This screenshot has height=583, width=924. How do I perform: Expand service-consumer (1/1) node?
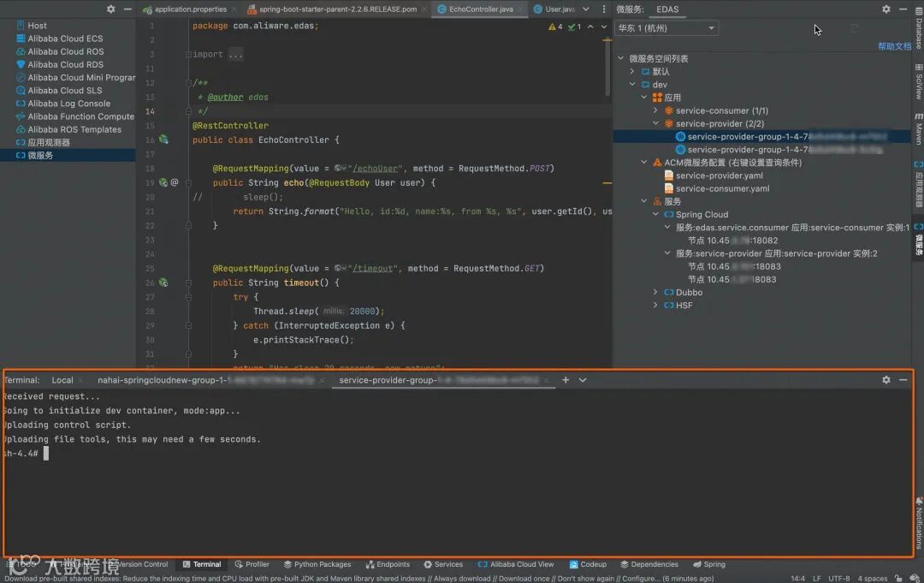coord(656,110)
